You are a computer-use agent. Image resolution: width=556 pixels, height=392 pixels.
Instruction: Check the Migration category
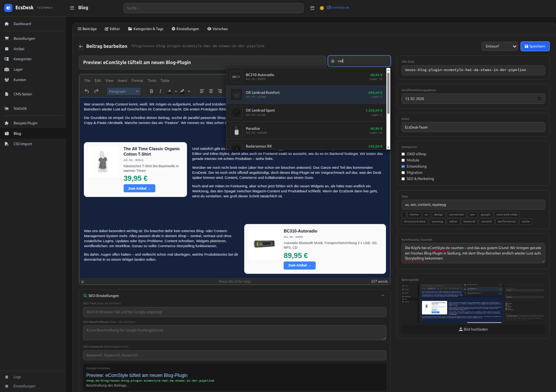pos(403,172)
